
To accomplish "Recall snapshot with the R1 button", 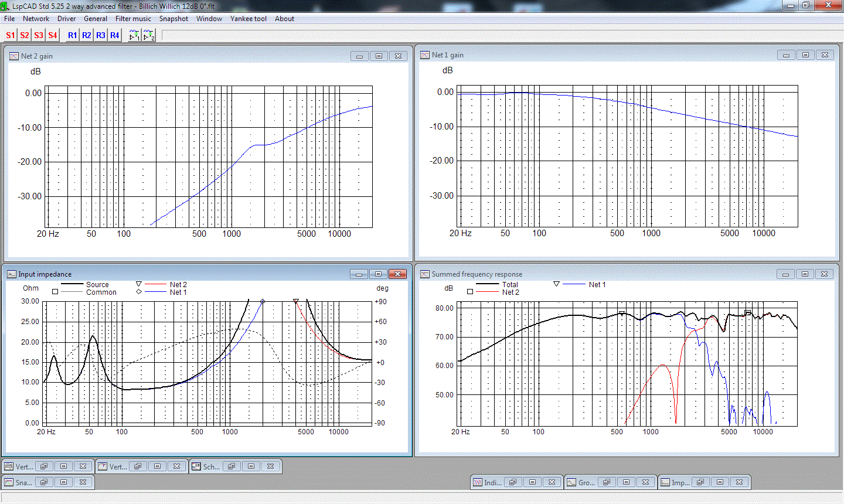I will pyautogui.click(x=72, y=35).
